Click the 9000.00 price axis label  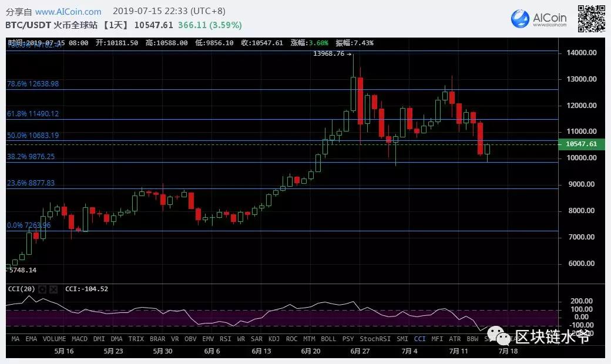click(582, 184)
